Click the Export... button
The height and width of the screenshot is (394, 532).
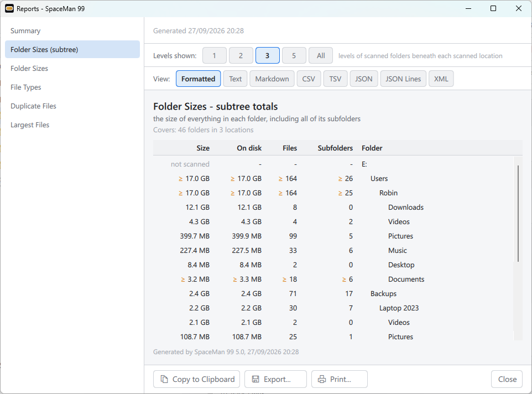pos(275,379)
